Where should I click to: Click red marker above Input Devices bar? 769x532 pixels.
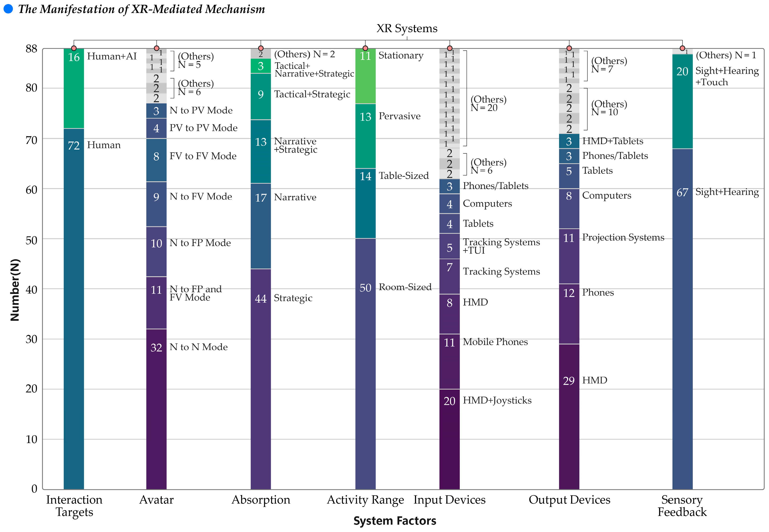point(449,48)
